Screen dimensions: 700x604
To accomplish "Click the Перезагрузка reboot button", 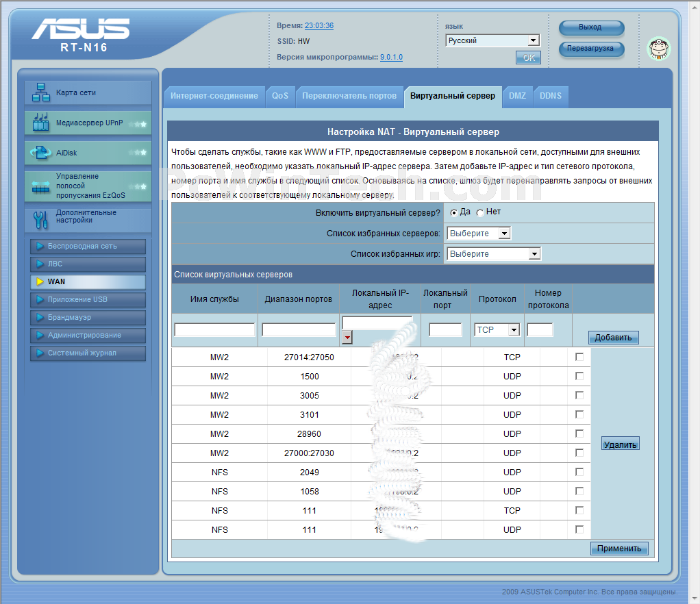I will click(591, 49).
